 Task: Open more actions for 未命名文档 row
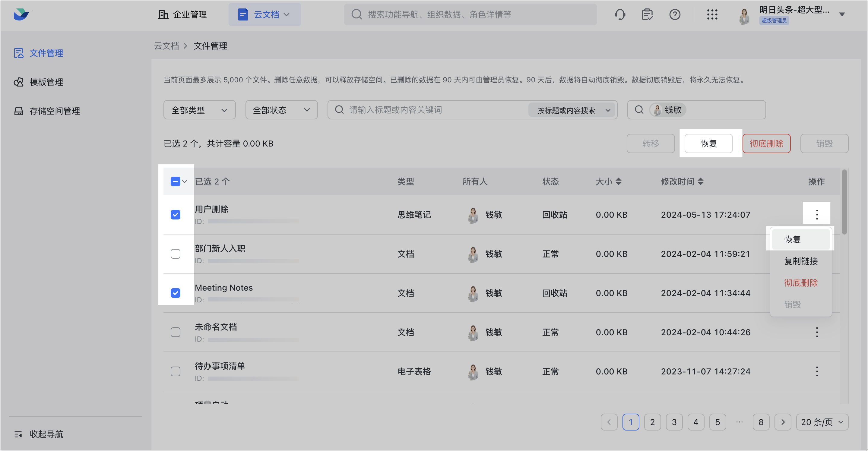point(816,332)
